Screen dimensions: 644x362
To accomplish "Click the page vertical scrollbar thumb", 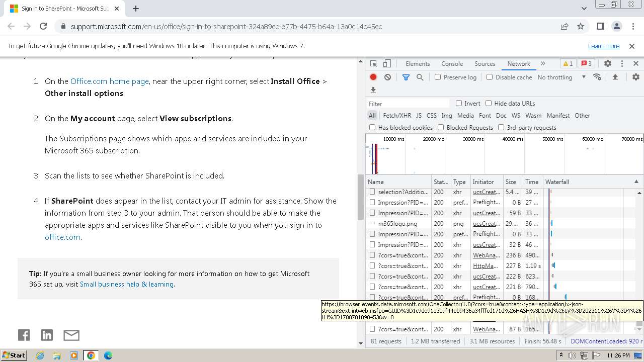I will coord(360,197).
